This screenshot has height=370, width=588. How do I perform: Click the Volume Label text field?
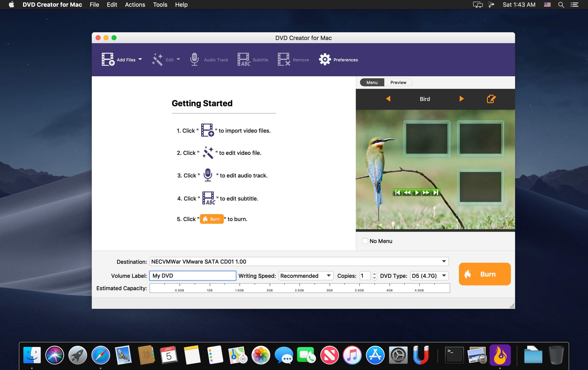(x=193, y=276)
